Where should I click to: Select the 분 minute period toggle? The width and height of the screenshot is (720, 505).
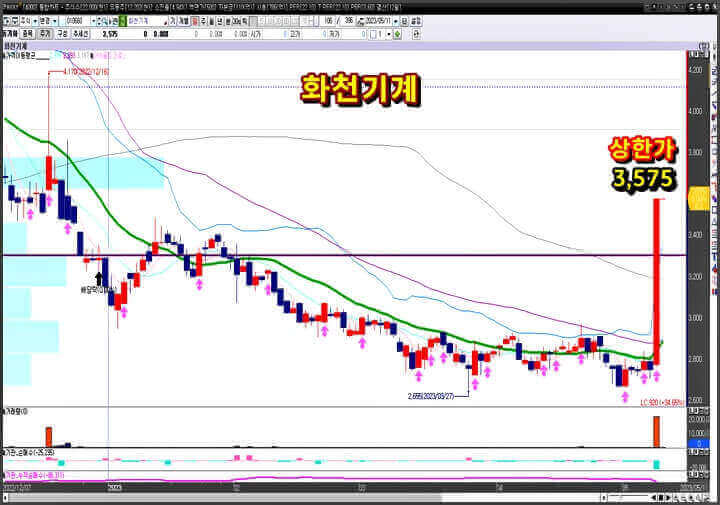pyautogui.click(x=228, y=21)
